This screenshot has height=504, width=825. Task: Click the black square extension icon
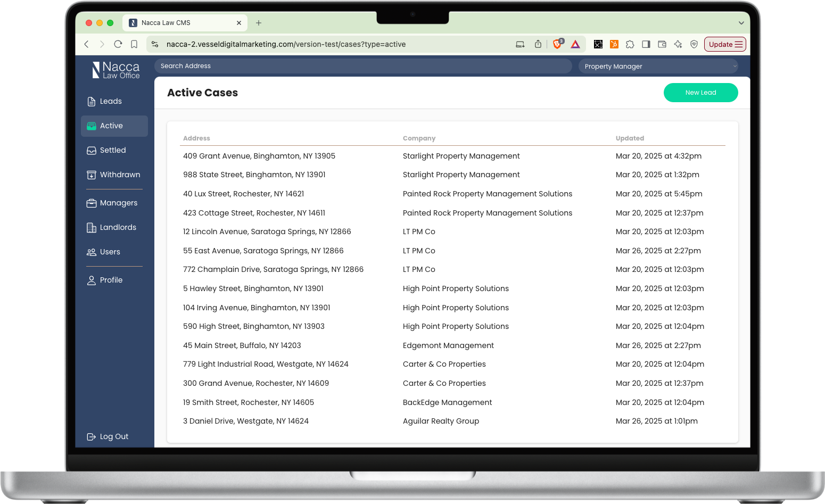(x=598, y=44)
